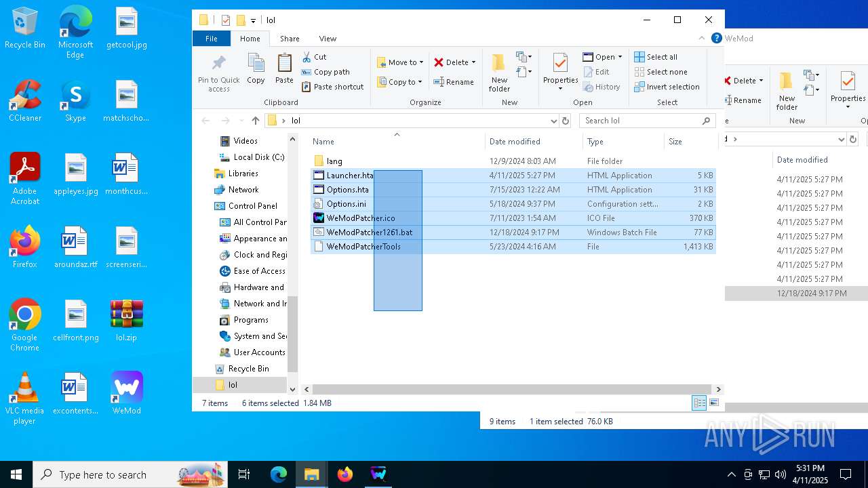Image resolution: width=868 pixels, height=488 pixels.
Task: Switch to the Home ribbon tab
Action: tap(250, 39)
